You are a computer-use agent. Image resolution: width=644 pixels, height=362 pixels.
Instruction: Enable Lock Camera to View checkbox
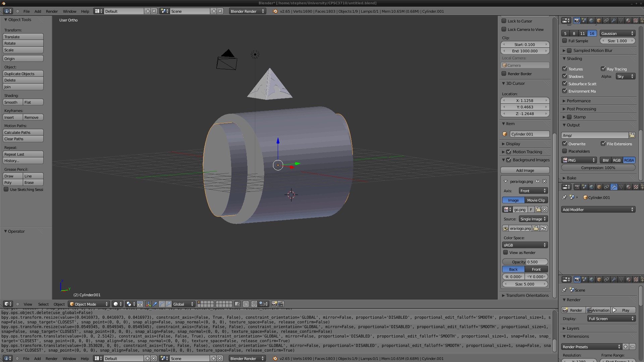click(x=504, y=29)
